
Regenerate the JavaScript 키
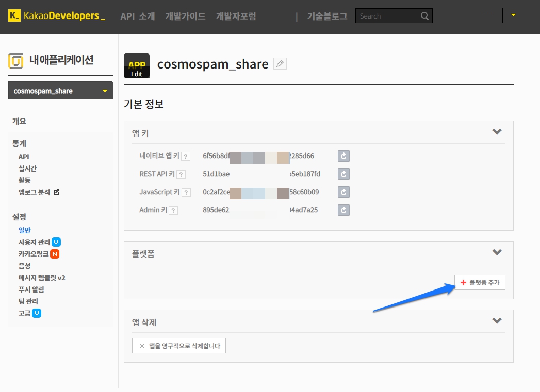tap(343, 192)
